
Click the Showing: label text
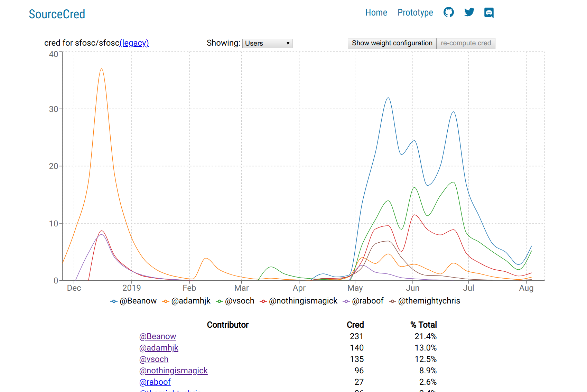223,43
